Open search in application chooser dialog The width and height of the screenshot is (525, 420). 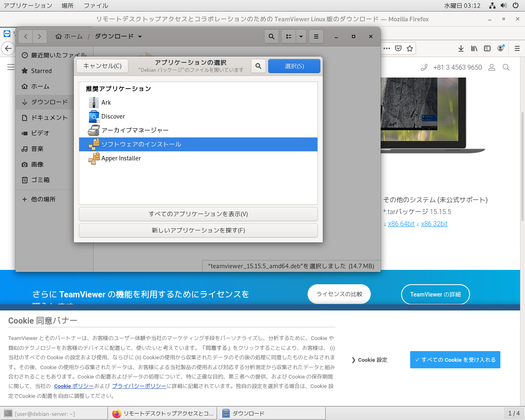click(258, 66)
